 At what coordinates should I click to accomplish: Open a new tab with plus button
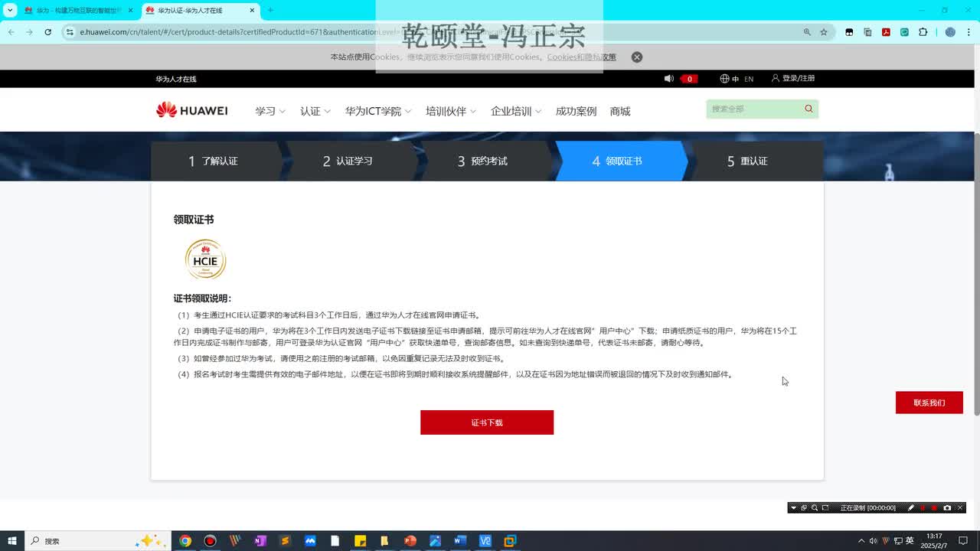[x=270, y=10]
